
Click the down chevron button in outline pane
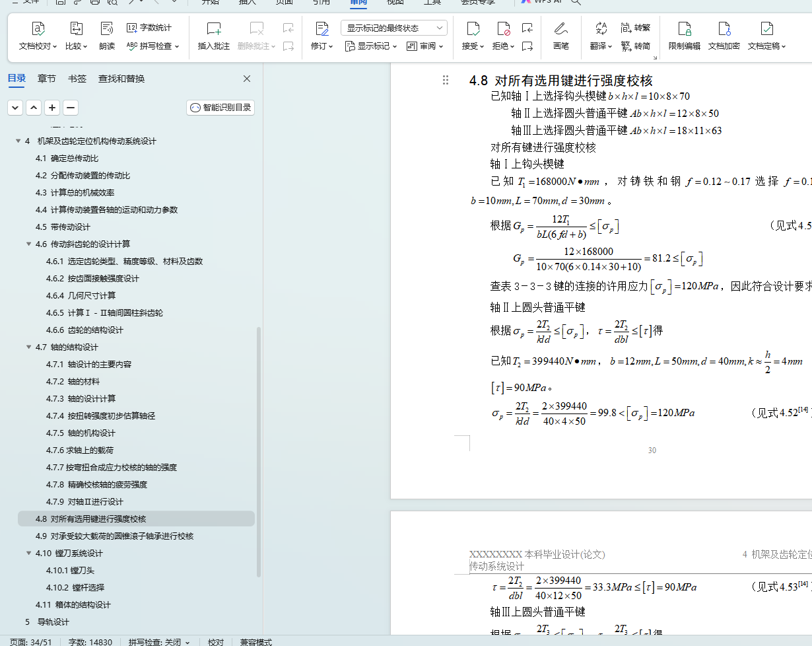[15, 108]
